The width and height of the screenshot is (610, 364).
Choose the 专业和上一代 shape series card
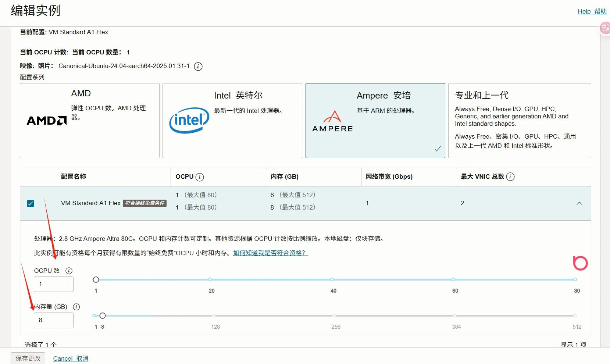(520, 121)
